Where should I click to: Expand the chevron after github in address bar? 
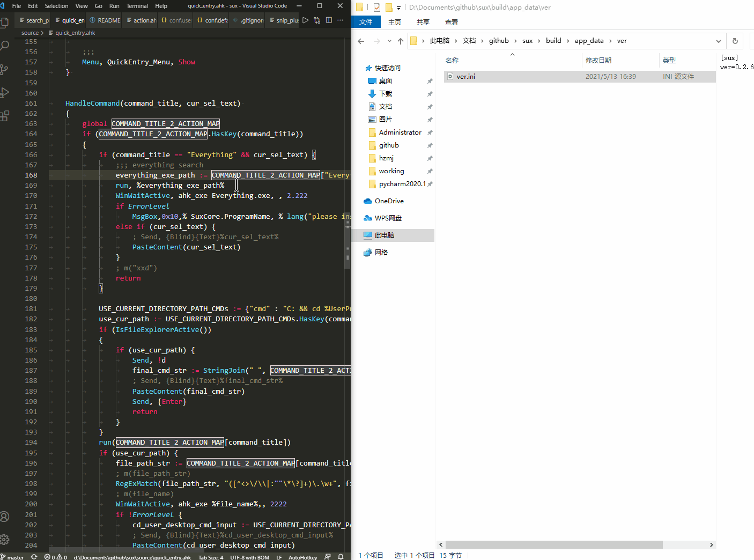515,41
